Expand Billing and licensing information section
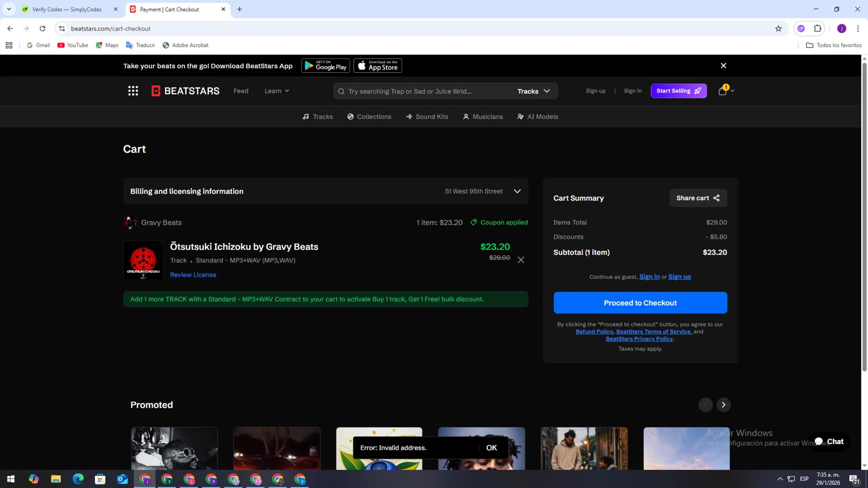 326,191
